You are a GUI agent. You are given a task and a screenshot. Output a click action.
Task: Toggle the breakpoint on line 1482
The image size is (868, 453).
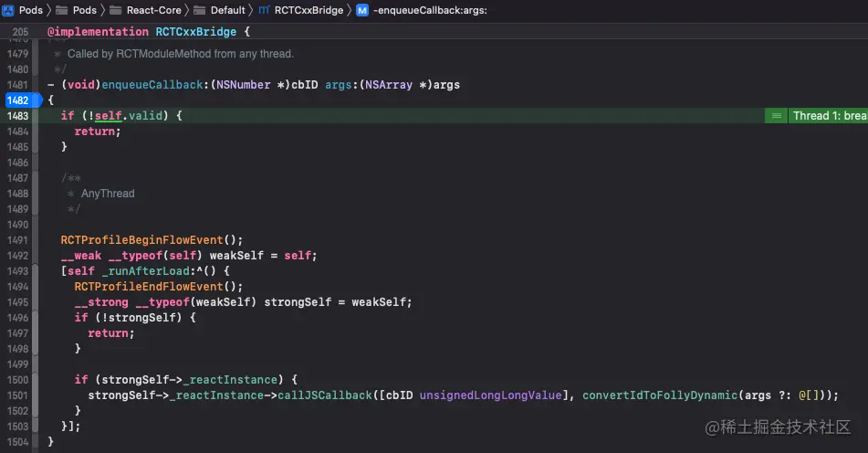(22, 100)
